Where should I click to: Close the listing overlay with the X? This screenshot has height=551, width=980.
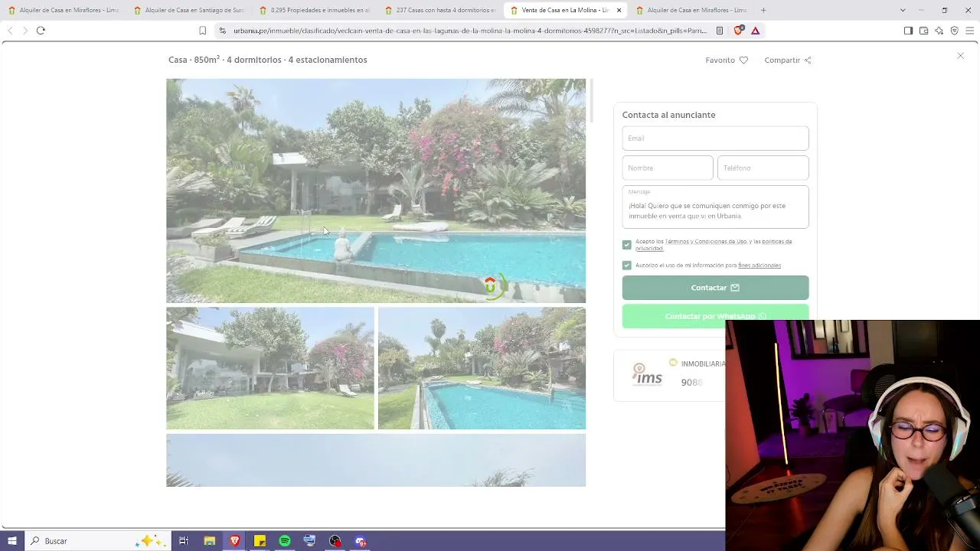click(x=961, y=56)
